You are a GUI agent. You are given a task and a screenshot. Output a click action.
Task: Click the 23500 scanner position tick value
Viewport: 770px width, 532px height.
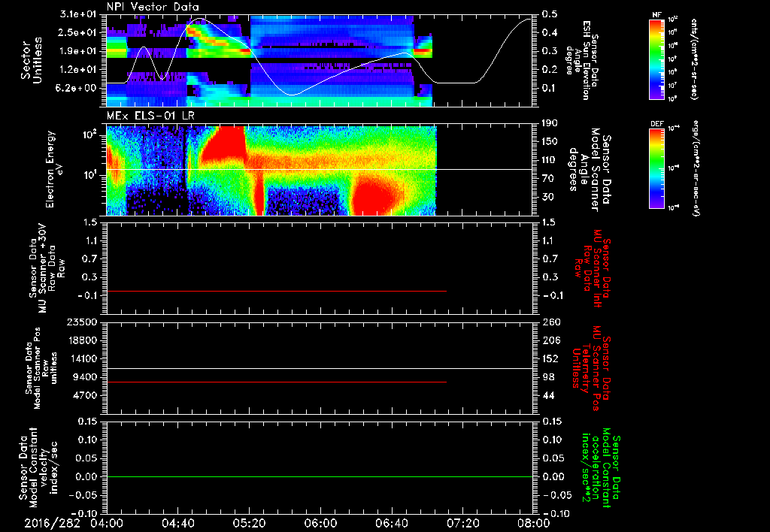pos(83,322)
